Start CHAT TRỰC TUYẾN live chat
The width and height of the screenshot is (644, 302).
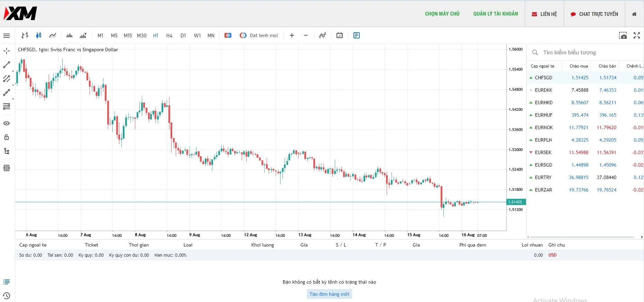click(594, 14)
